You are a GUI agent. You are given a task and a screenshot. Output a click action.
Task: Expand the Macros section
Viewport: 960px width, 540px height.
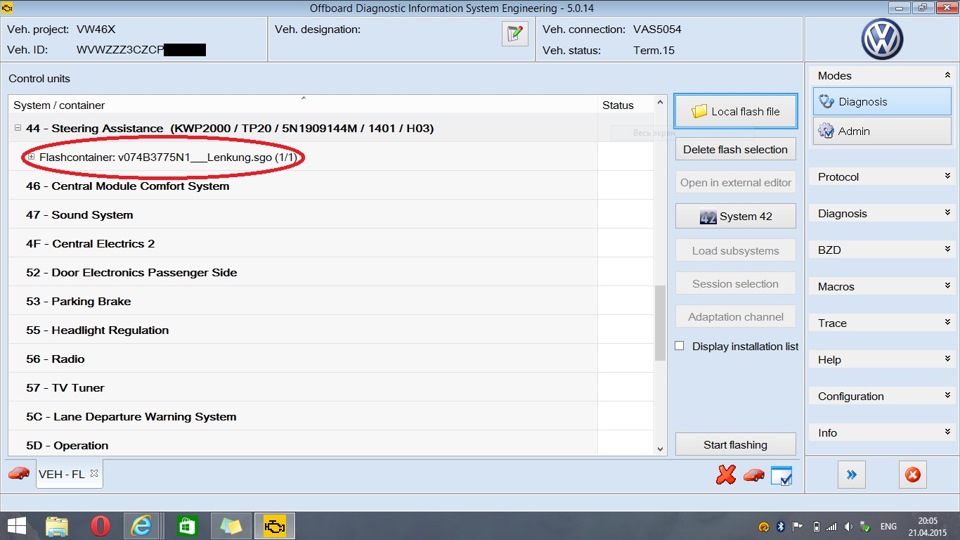947,286
